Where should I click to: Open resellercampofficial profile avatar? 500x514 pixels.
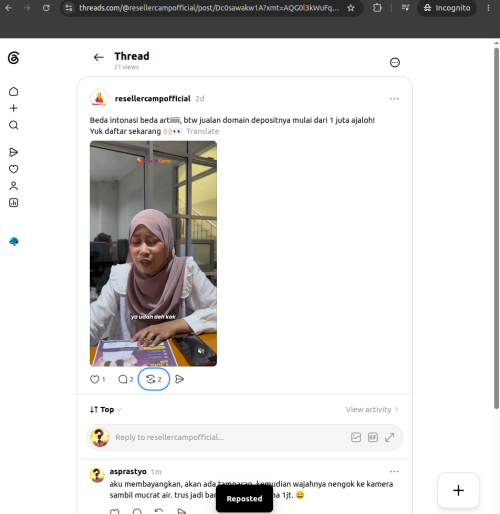(x=99, y=98)
